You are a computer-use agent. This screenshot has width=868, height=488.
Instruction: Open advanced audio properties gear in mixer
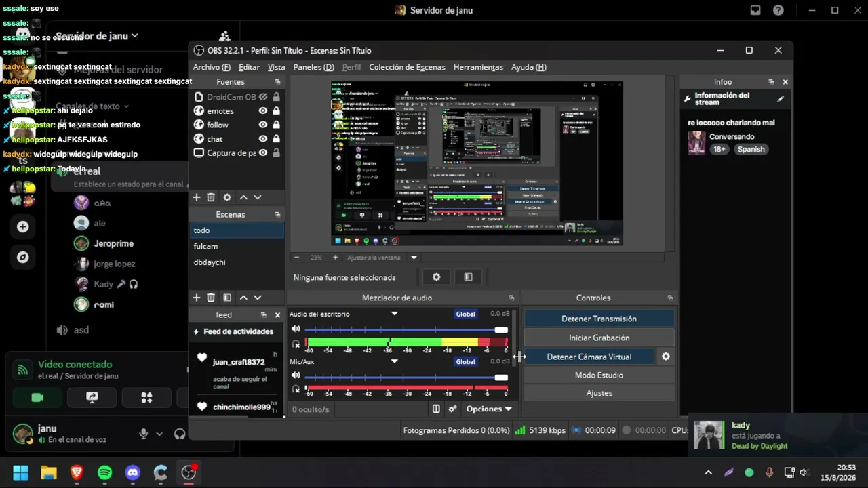(452, 409)
